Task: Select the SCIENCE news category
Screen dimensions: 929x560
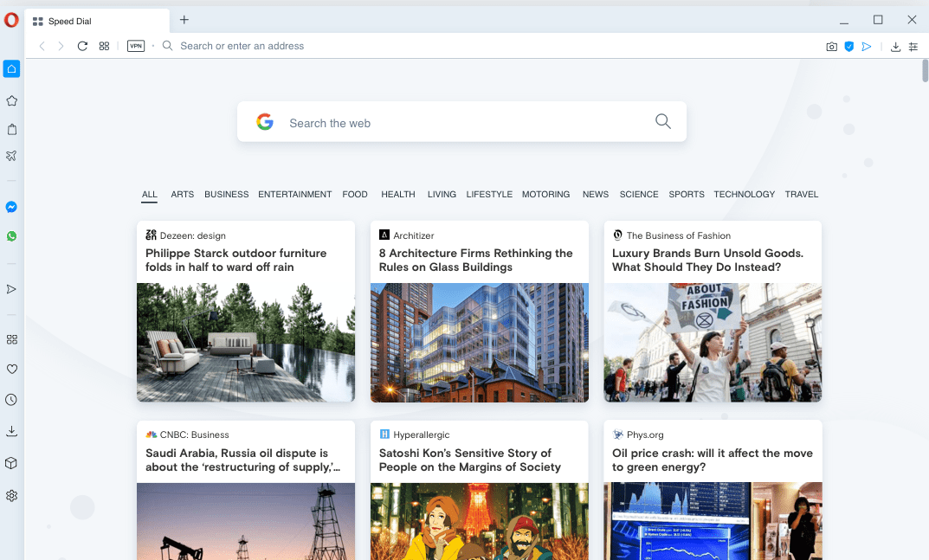Action: tap(639, 195)
